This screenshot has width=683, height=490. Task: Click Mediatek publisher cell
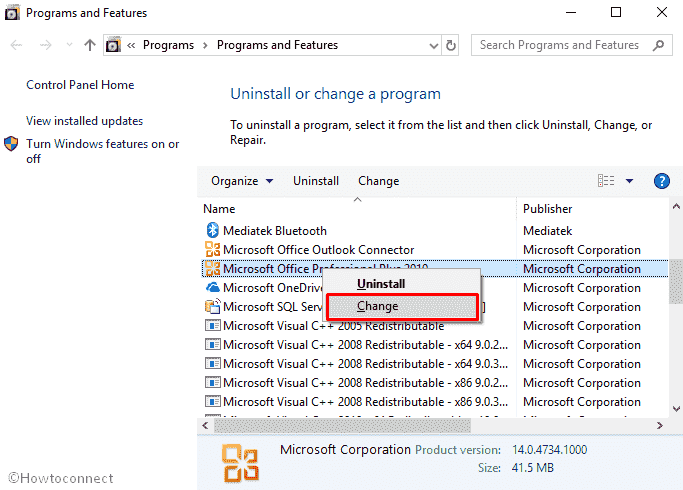[548, 230]
